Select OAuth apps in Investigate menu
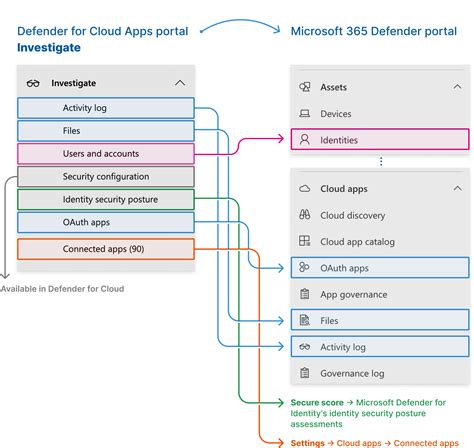The image size is (474, 448). (106, 222)
